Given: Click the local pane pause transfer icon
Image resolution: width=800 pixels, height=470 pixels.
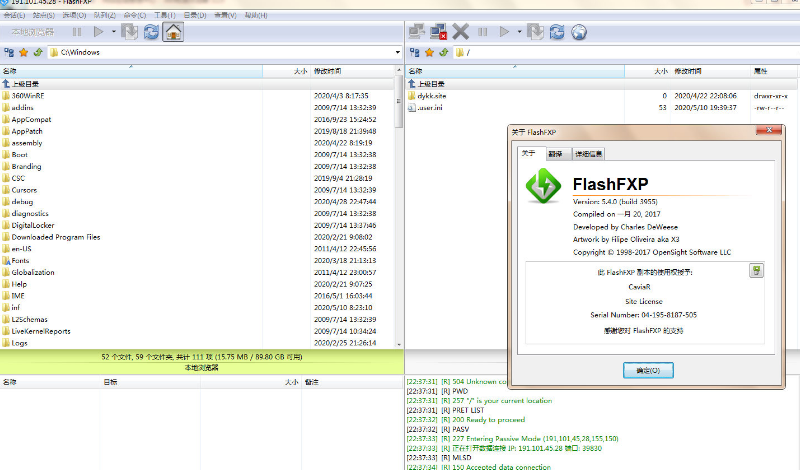Looking at the screenshot, I should pyautogui.click(x=77, y=32).
